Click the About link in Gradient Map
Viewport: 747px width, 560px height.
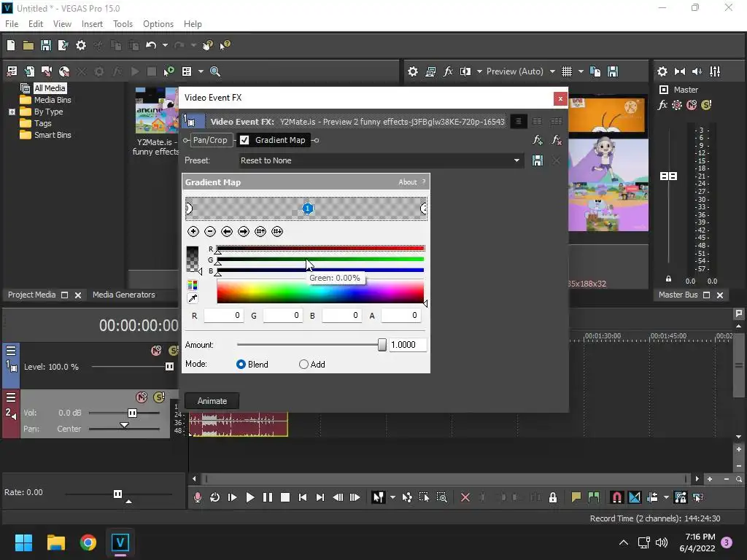[407, 182]
